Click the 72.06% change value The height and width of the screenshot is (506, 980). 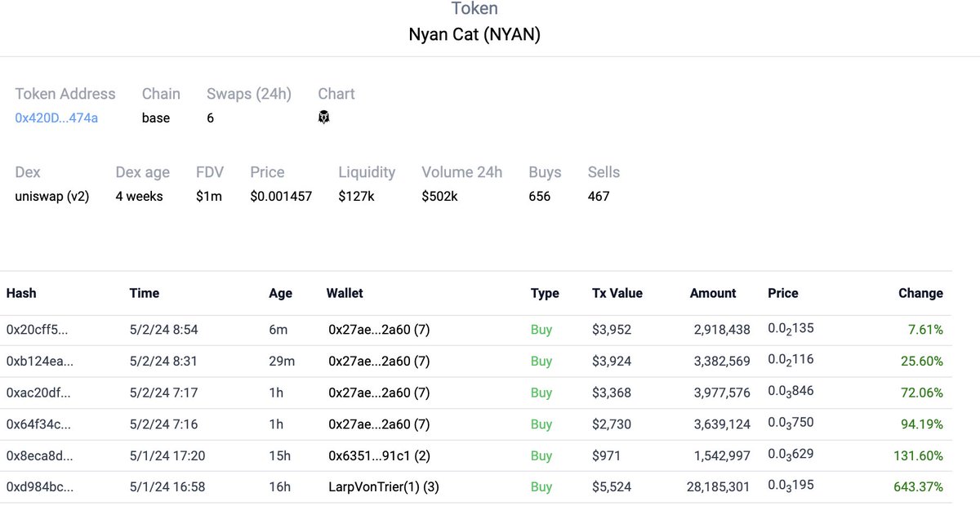[x=922, y=393]
